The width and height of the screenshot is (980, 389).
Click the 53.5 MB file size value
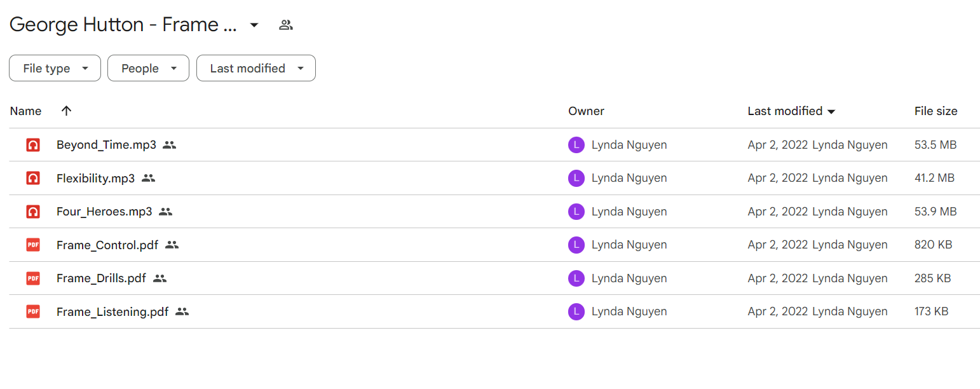point(936,145)
